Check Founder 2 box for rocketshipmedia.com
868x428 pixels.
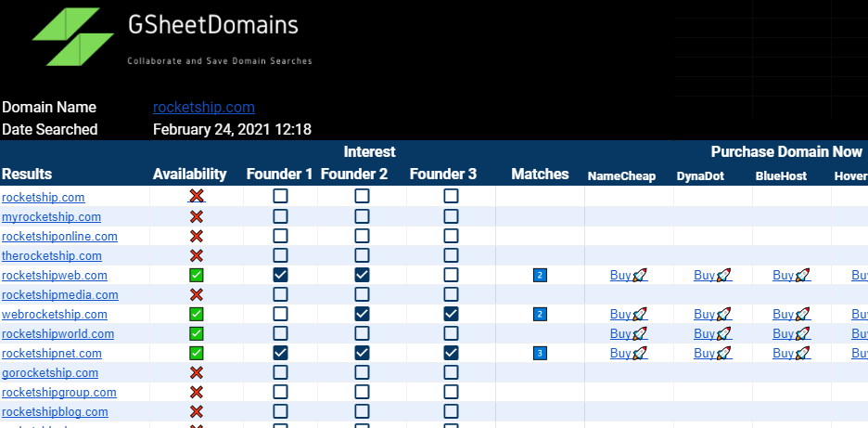point(362,294)
